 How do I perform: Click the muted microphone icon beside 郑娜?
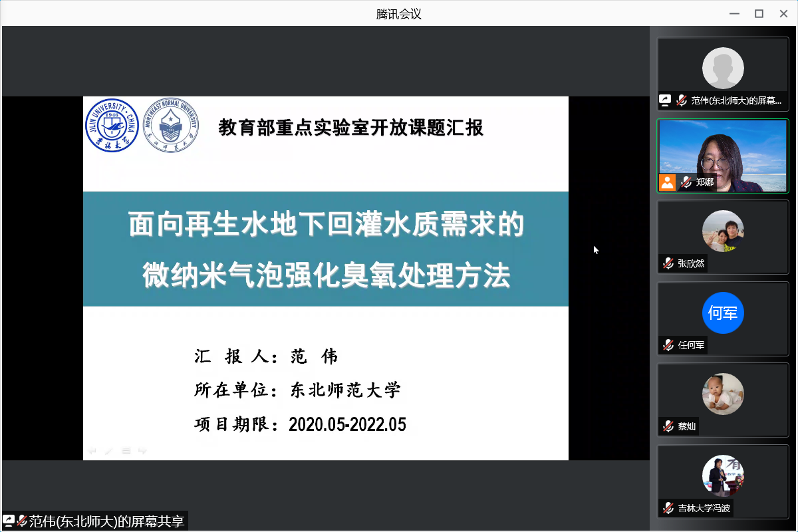pyautogui.click(x=686, y=182)
